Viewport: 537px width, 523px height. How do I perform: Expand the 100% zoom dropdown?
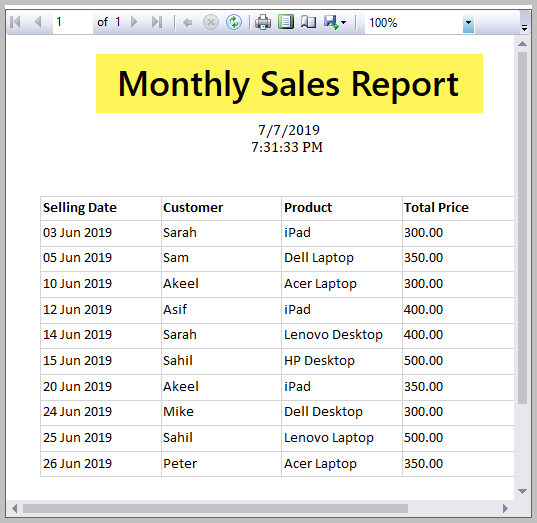[x=468, y=23]
